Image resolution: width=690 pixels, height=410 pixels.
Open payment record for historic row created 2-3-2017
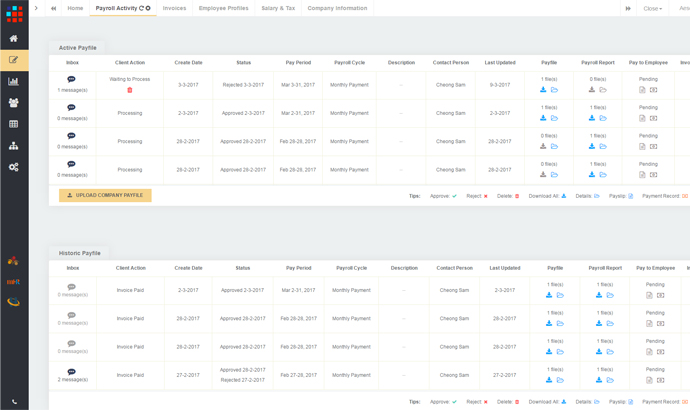coord(661,295)
